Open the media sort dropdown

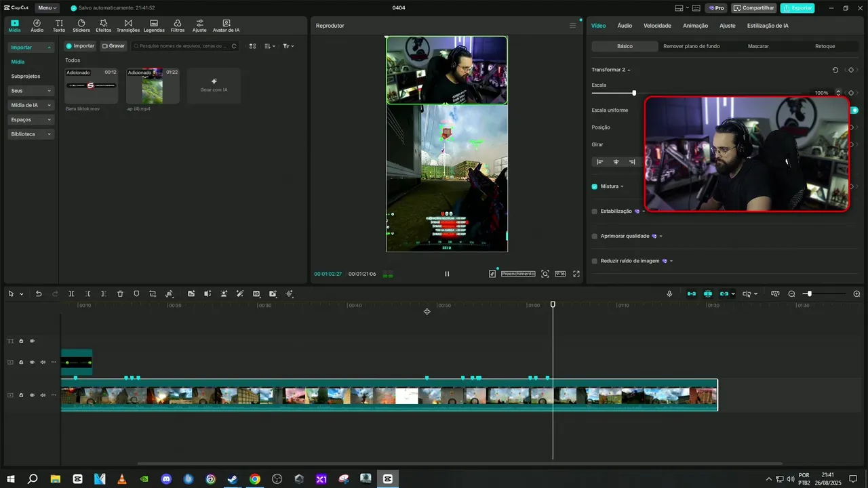[x=270, y=46]
